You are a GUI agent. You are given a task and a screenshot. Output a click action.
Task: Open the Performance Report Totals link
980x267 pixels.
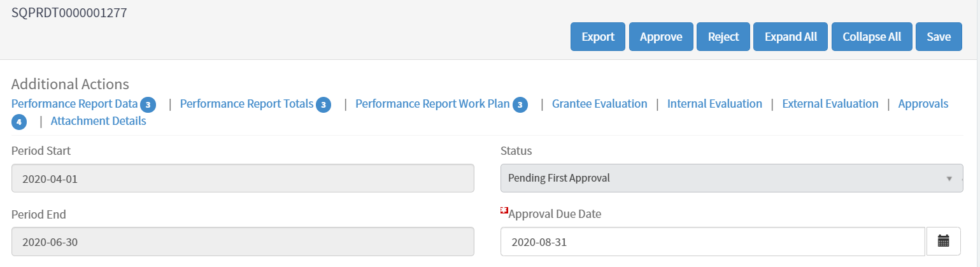[x=246, y=104]
